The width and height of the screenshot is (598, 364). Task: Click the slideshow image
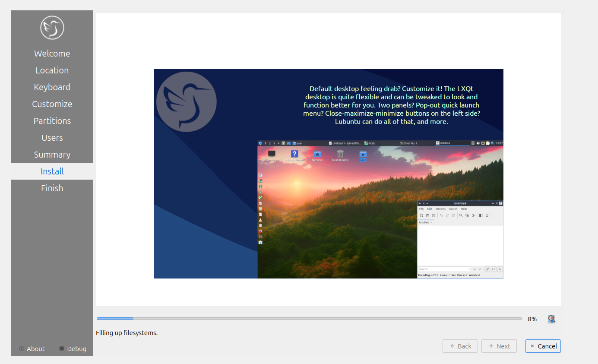coord(329,174)
